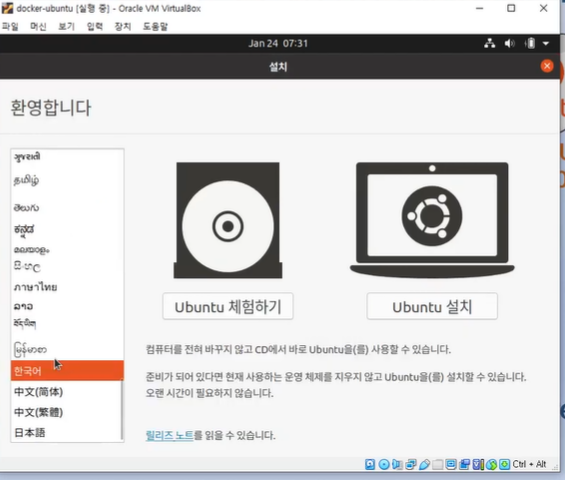
Task: Select ภาษาไทย in the language list
Action: tap(67, 287)
